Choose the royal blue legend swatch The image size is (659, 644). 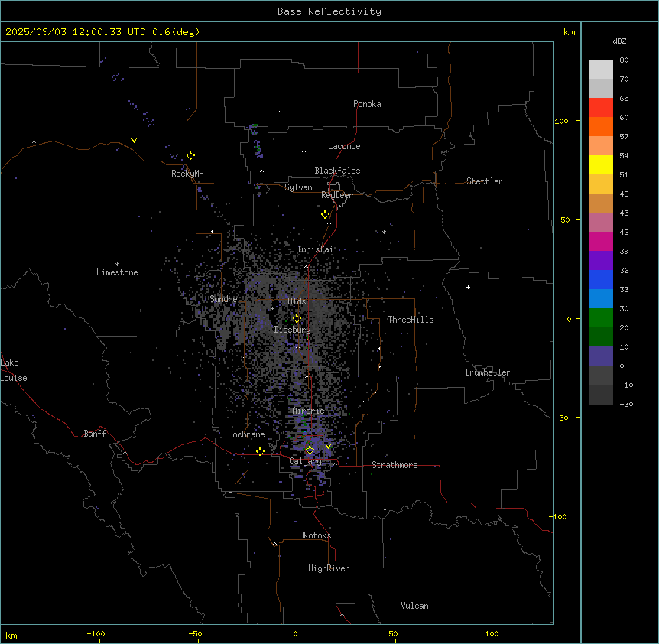[x=601, y=279]
